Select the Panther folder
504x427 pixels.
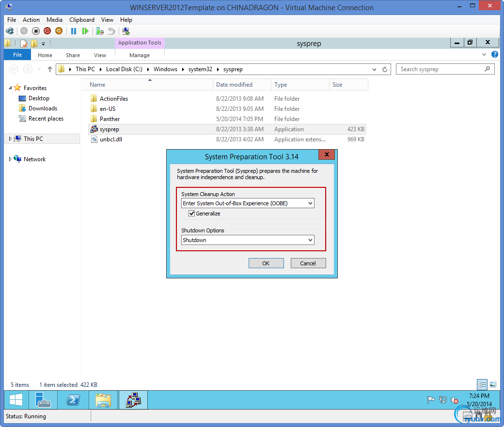click(110, 119)
